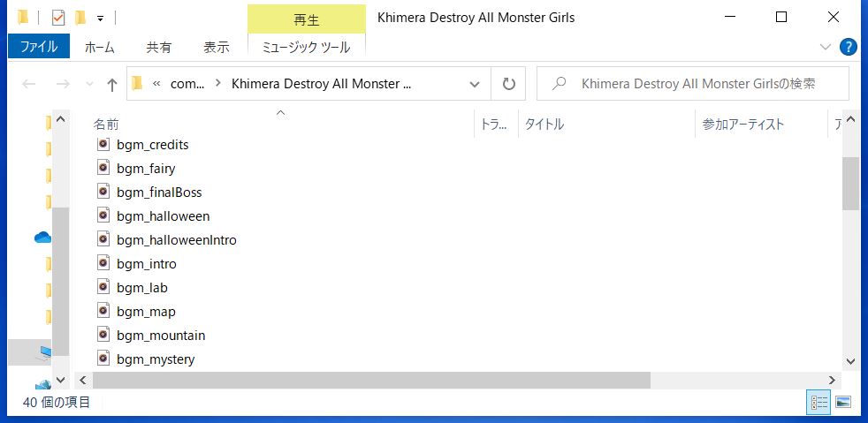Select the file named bgm_finalBoss
Screen dimensions: 868x423
[x=159, y=193]
